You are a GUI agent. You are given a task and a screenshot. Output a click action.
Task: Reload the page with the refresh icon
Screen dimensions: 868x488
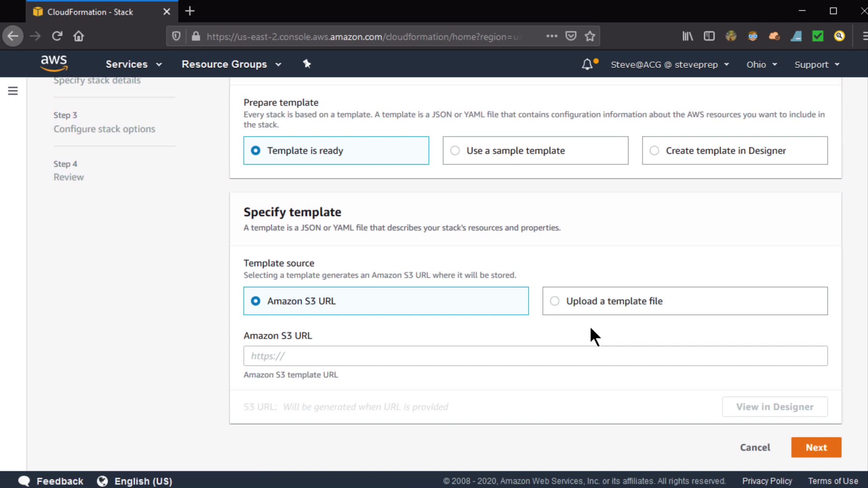(57, 36)
